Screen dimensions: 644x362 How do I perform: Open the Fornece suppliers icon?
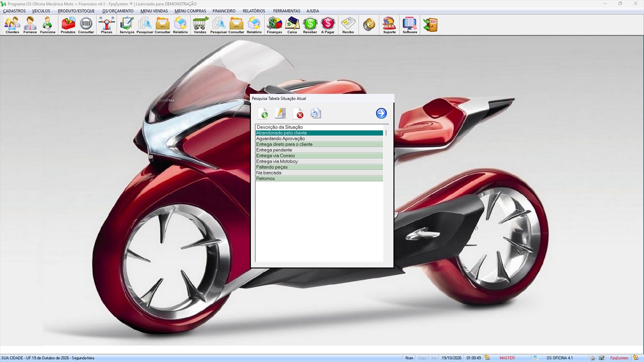pyautogui.click(x=30, y=25)
